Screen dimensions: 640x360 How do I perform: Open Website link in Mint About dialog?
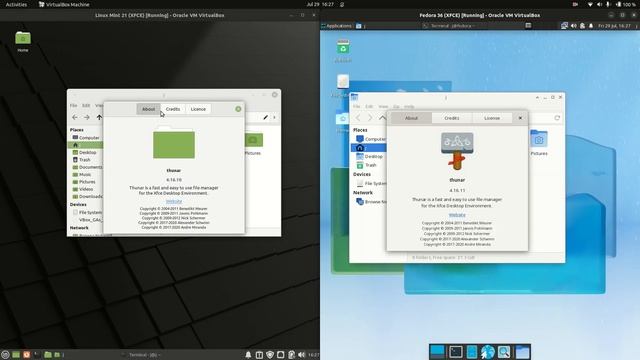pos(174,201)
